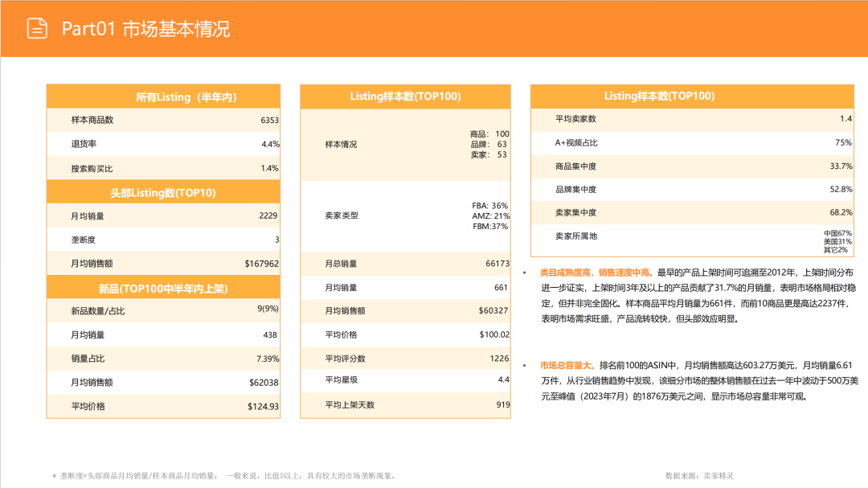The width and height of the screenshot is (868, 488).
Task: Select the '平均上架天数' row label
Action: [x=350, y=405]
